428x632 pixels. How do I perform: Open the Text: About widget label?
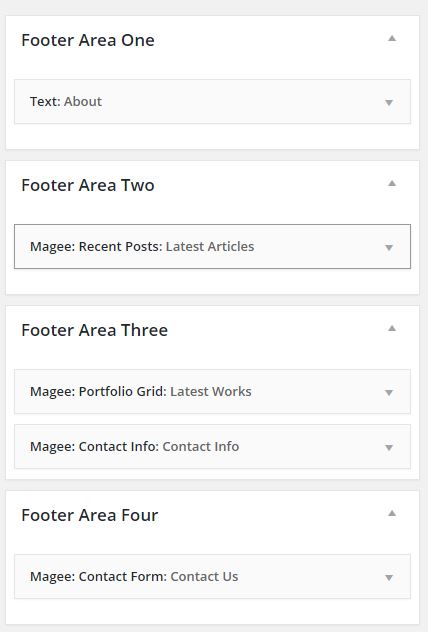pyautogui.click(x=66, y=102)
